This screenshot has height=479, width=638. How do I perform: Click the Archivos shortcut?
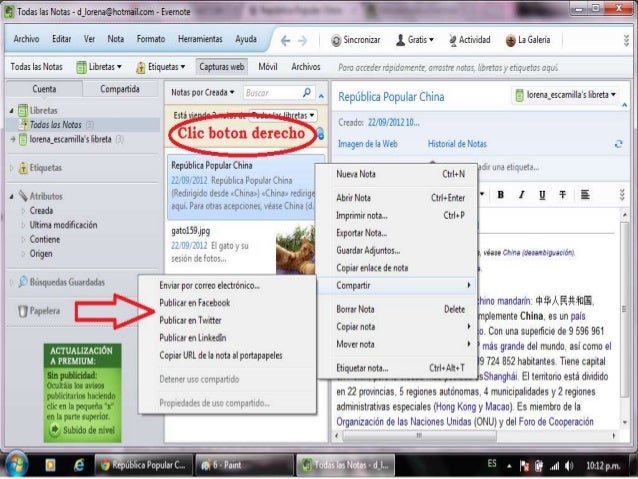[x=306, y=67]
